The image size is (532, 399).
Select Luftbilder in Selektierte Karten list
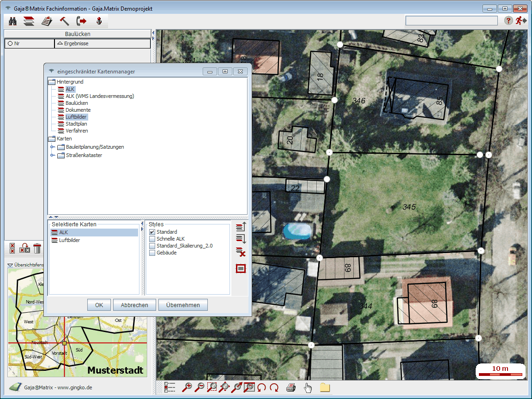[69, 240]
